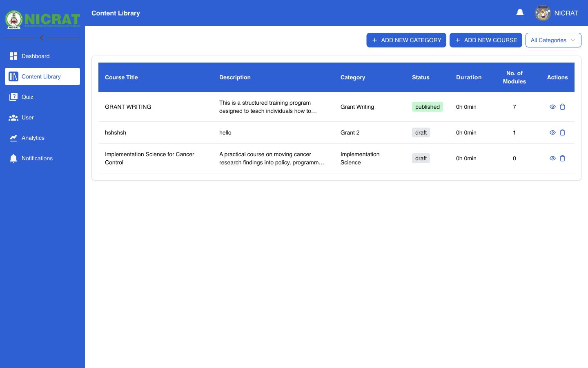Select Content Library in the sidebar
This screenshot has width=588, height=368.
tap(42, 76)
